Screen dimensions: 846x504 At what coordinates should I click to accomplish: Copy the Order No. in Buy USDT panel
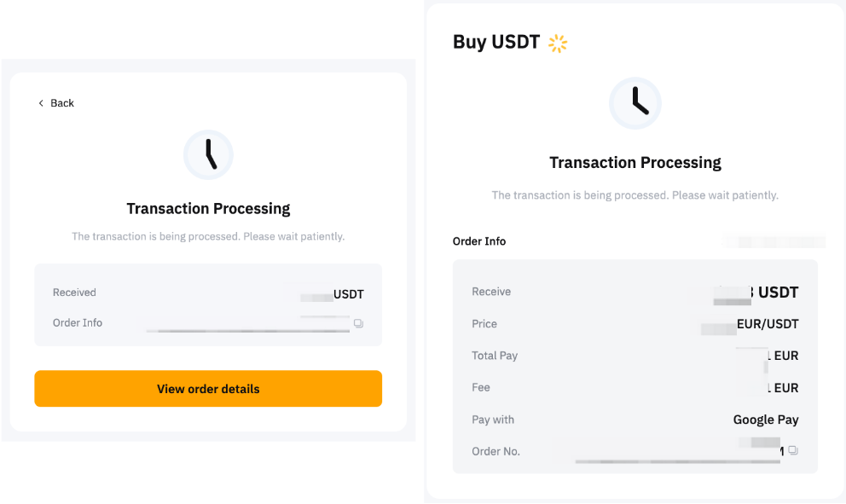(x=792, y=450)
